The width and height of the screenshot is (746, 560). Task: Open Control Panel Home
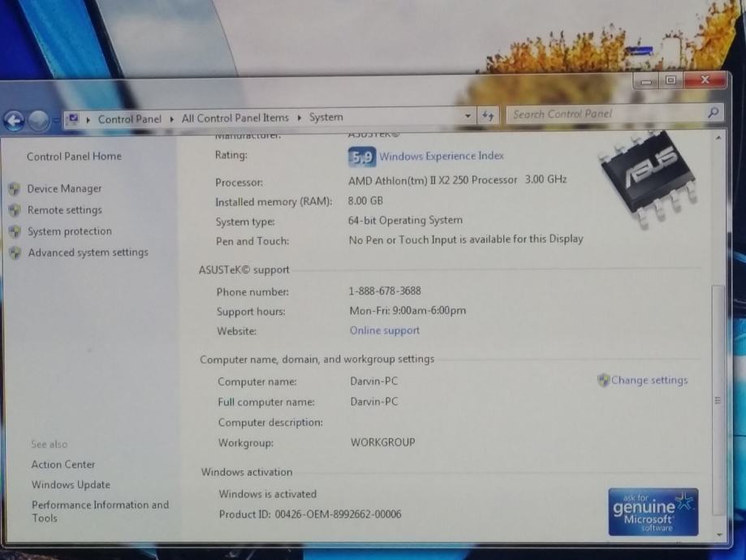(74, 156)
